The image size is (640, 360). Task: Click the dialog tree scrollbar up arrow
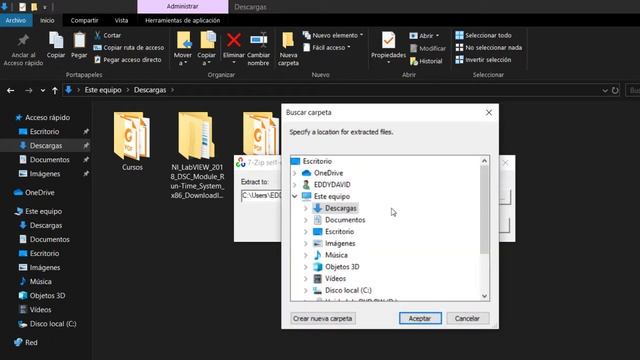coord(484,161)
